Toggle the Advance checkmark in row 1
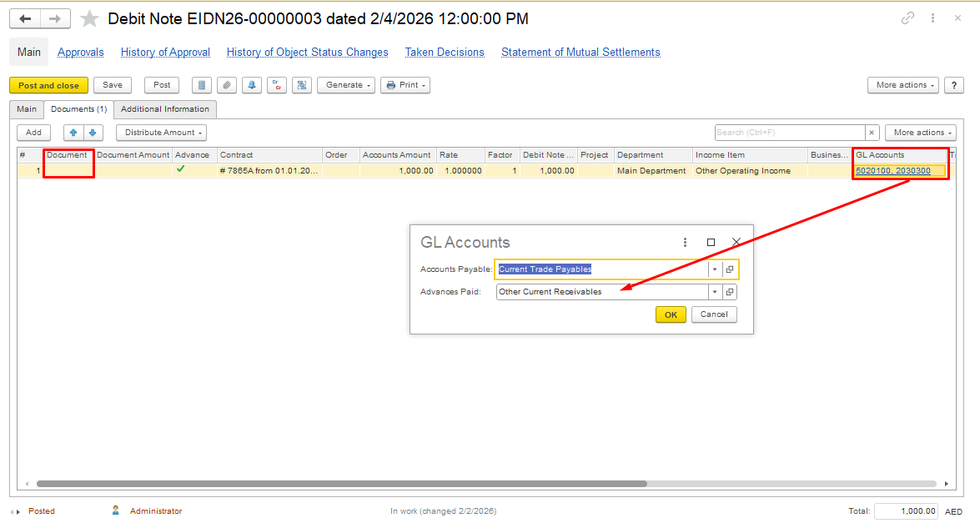Screen dimensions: 980x528 pyautogui.click(x=181, y=169)
